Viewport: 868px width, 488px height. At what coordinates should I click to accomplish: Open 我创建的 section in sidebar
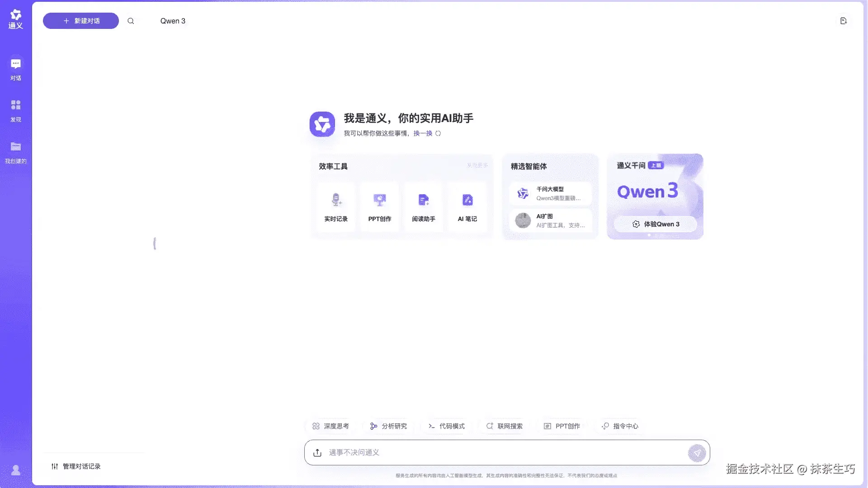(16, 152)
